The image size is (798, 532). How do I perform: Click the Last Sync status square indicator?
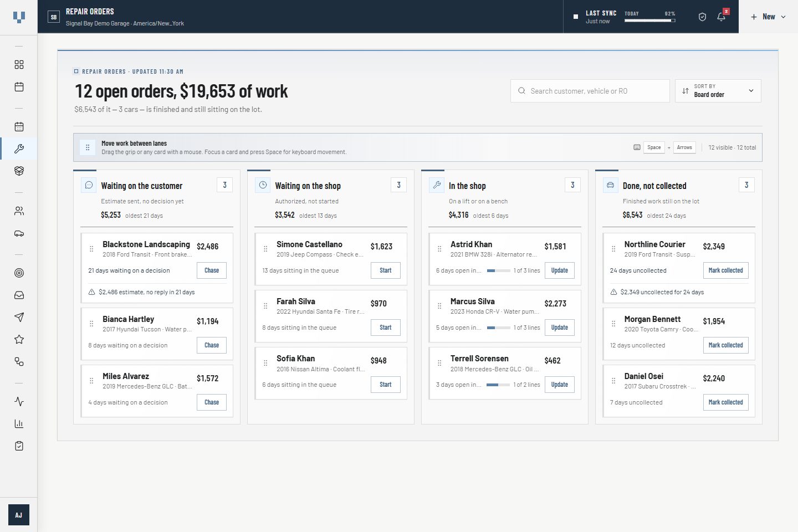[x=575, y=17]
